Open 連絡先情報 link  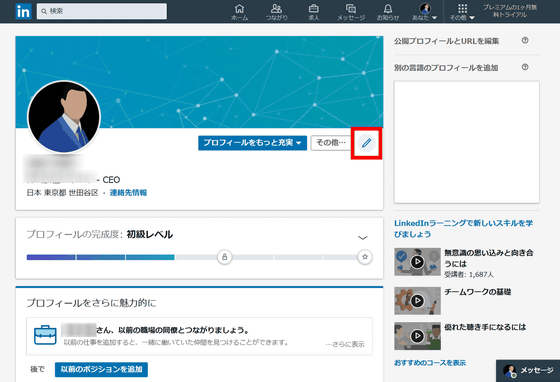[128, 193]
